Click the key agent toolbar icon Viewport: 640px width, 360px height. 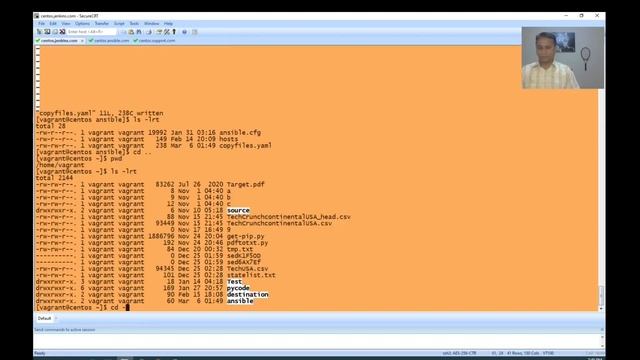[174, 31]
